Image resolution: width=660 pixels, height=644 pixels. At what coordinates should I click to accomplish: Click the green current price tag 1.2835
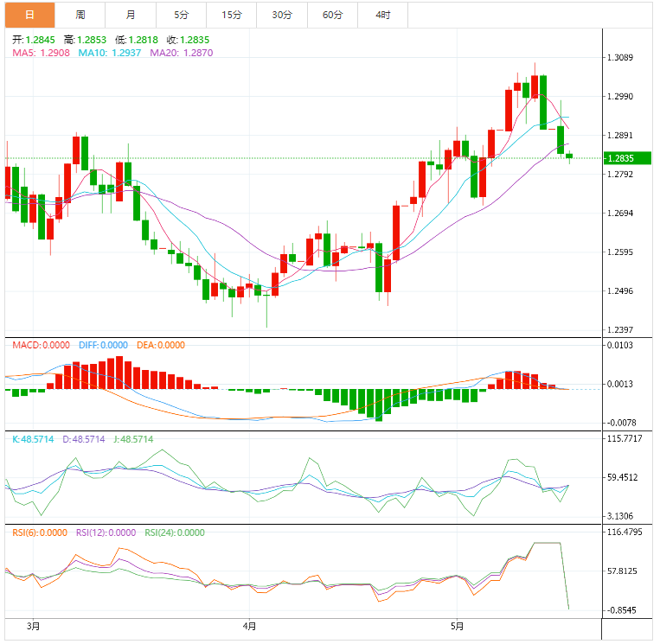(621, 158)
